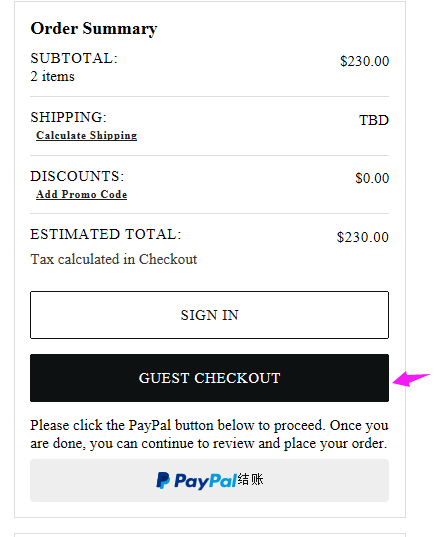Image resolution: width=440 pixels, height=537 pixels.
Task: Click the Tax calculated in Checkout note
Action: click(114, 259)
